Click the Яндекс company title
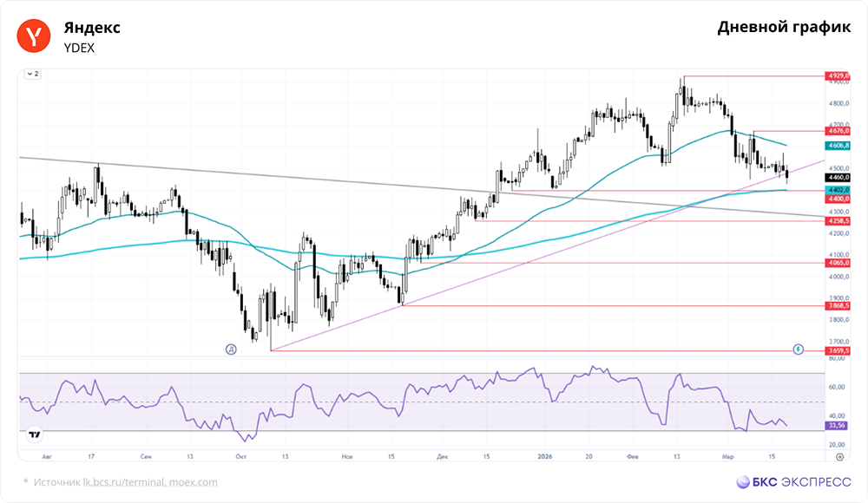The image size is (868, 503). pyautogui.click(x=92, y=28)
